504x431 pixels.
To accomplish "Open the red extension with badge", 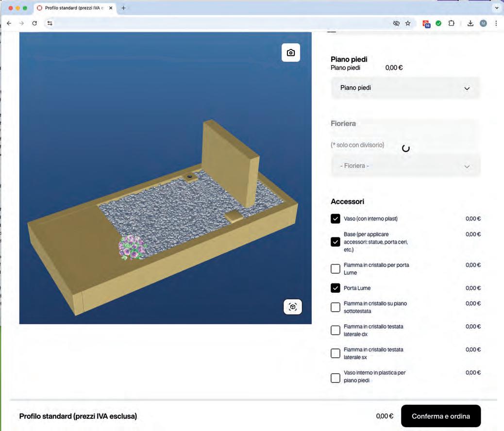I will click(x=426, y=23).
